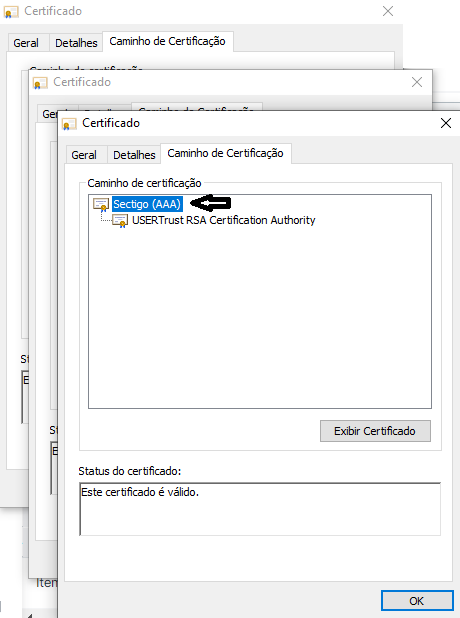The width and height of the screenshot is (460, 618).
Task: Select Caminho de Certificação tab in front window
Action: [x=225, y=153]
